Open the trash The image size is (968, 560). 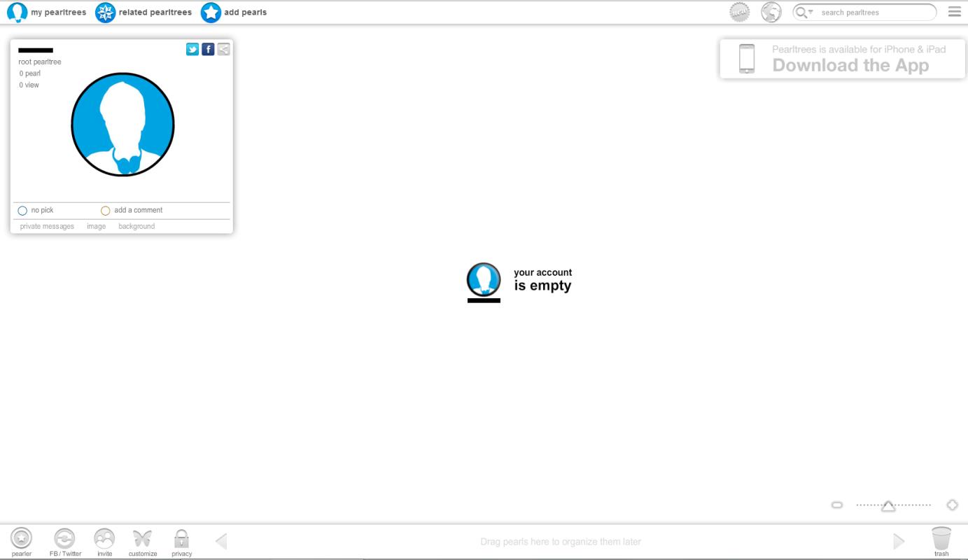click(x=941, y=542)
